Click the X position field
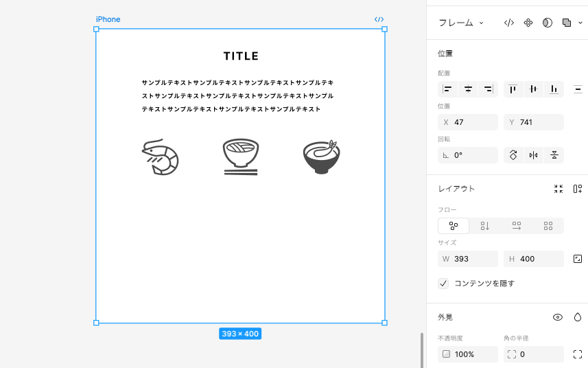588x368 pixels. coord(468,122)
